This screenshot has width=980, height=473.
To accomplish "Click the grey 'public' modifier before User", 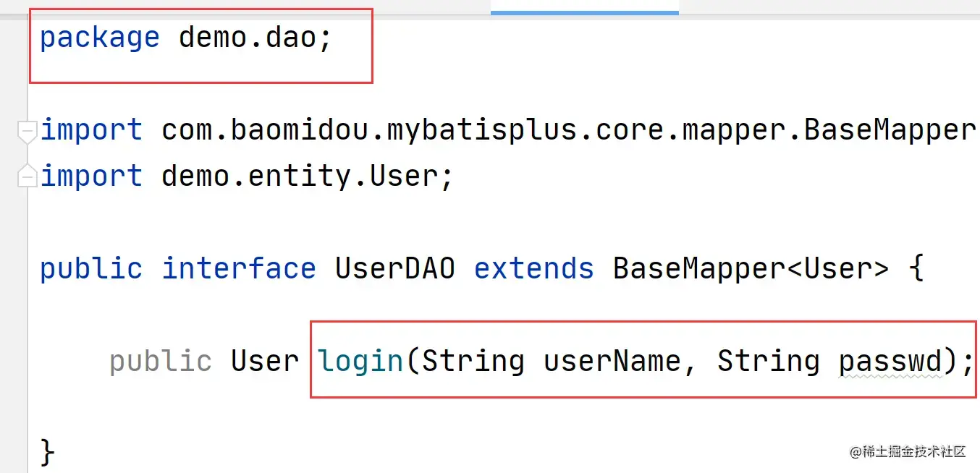I will tap(161, 362).
